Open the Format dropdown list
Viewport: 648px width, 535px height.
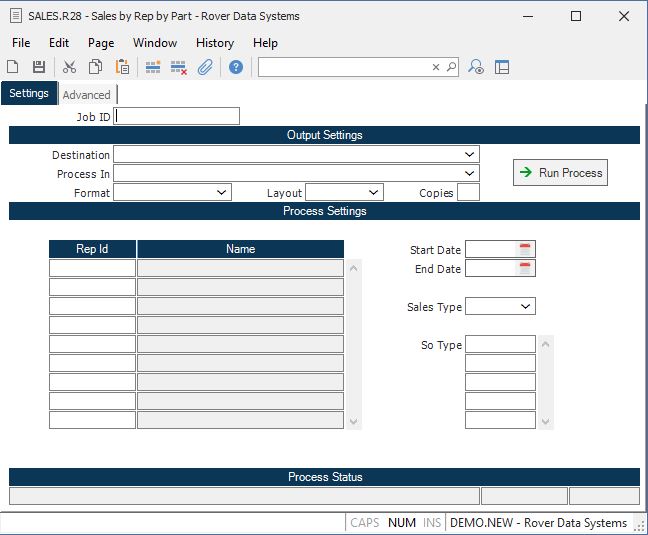pos(222,192)
